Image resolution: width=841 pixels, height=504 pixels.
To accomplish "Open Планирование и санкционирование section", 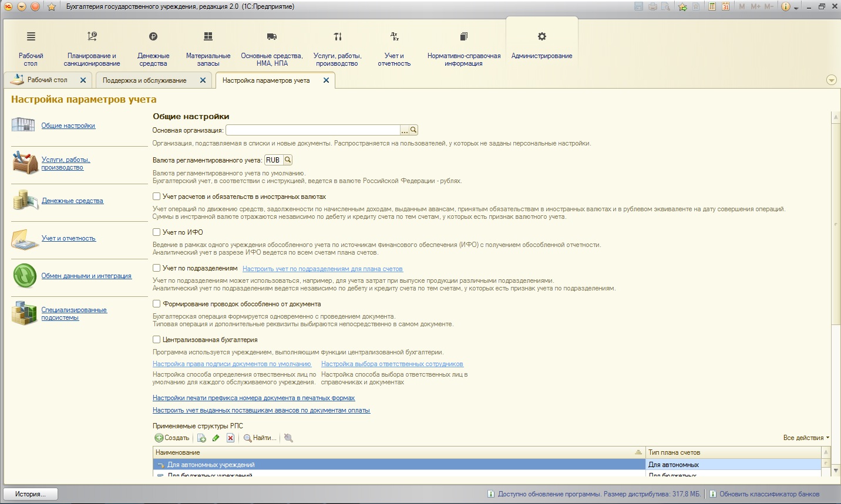I will coord(92,49).
